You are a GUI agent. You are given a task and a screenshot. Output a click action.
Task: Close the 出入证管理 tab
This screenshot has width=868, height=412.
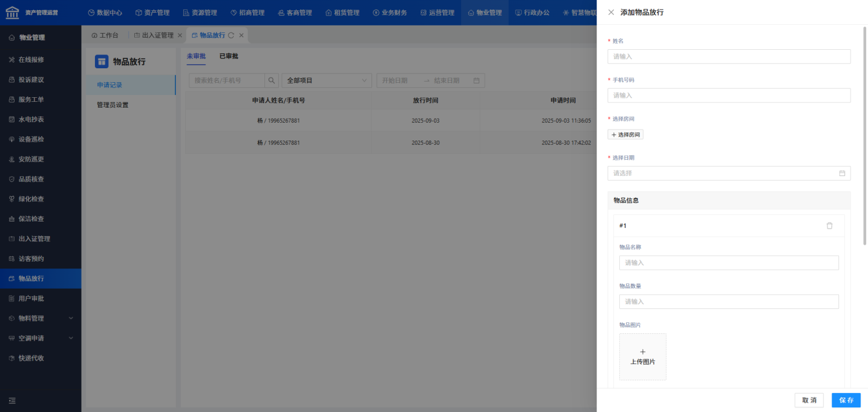point(179,35)
